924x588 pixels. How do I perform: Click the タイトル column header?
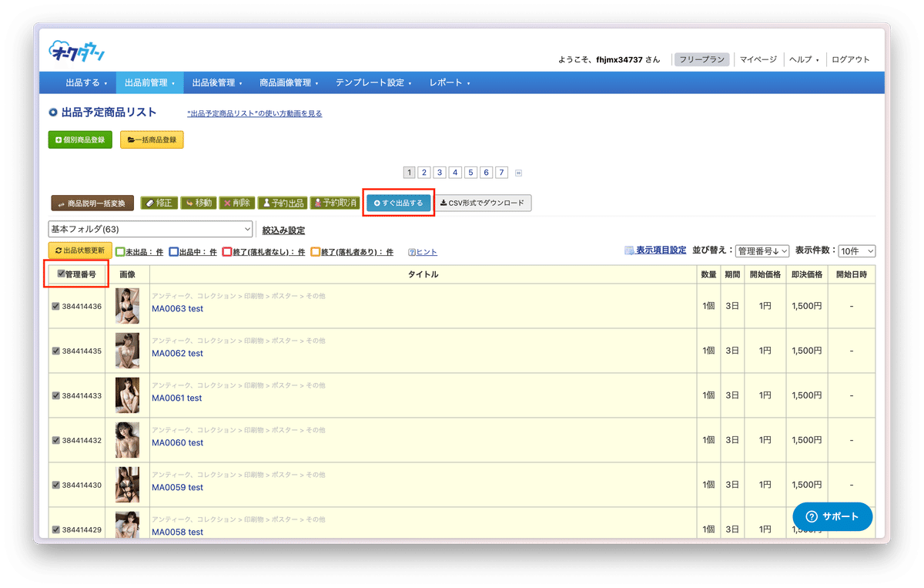tap(423, 274)
